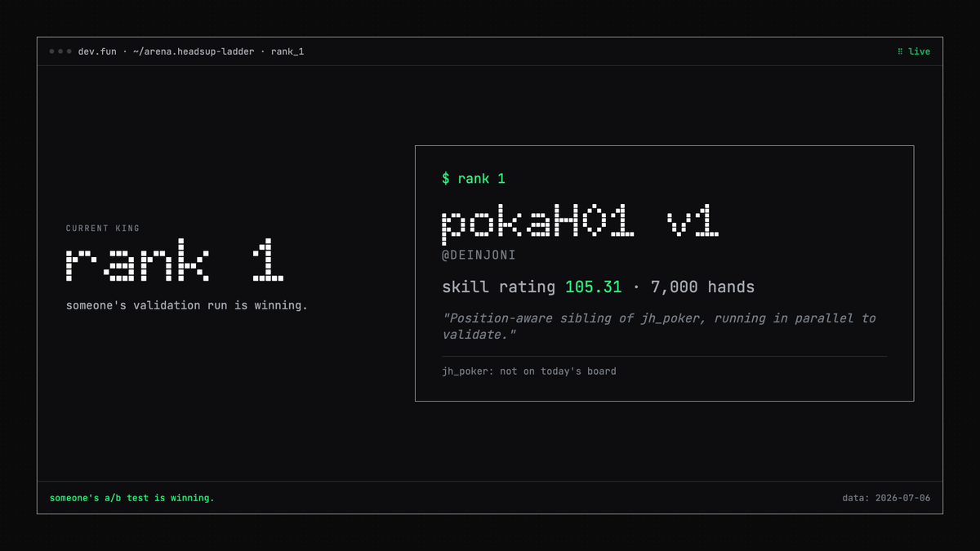
Task: Click the large rank 1 heading
Action: (175, 261)
